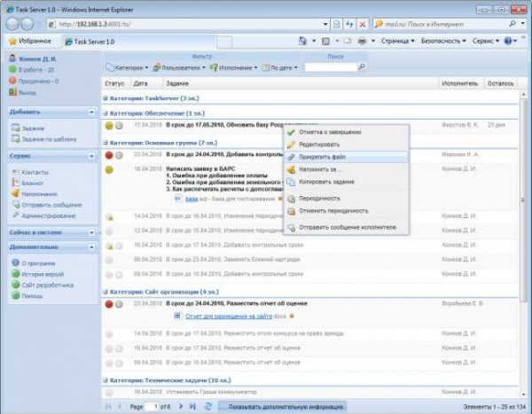Collapse the 'Дополнительно' sidebar panel
This screenshot has height=414, width=532.
pyautogui.click(x=91, y=247)
